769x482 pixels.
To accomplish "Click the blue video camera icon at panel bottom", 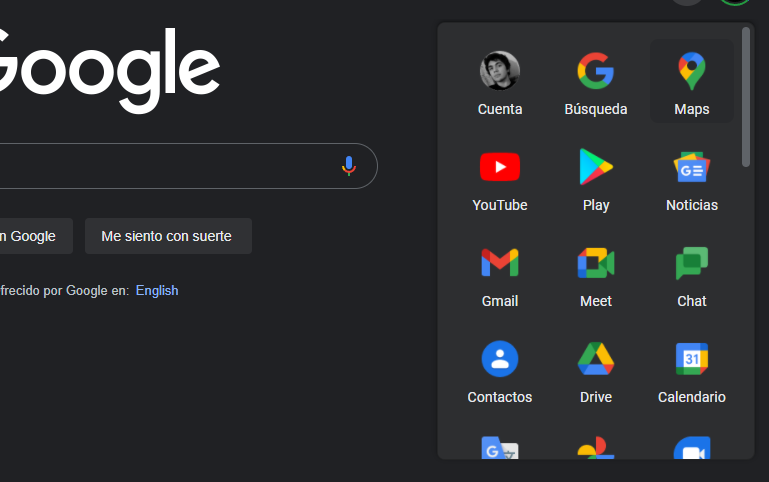I will [692, 449].
